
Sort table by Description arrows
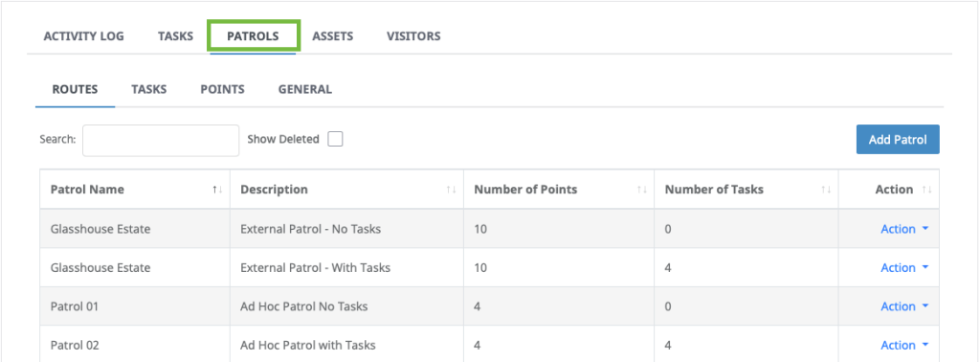tap(452, 190)
